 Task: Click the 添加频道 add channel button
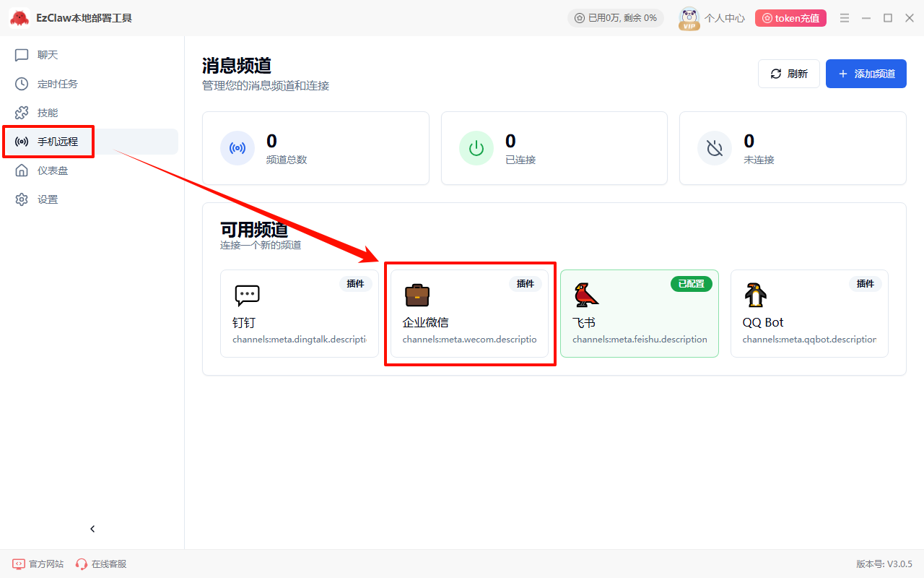pos(866,74)
